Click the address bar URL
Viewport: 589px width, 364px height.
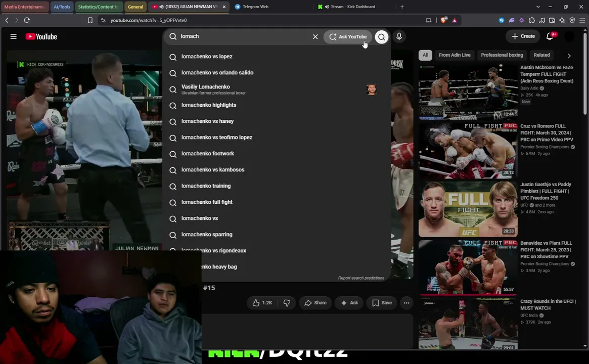point(149,20)
